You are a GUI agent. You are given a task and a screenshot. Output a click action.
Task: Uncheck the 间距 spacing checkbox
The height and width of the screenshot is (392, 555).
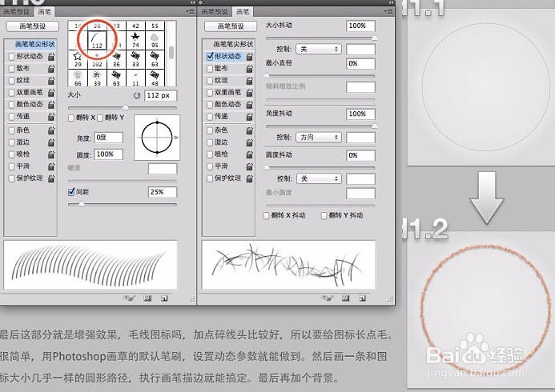[71, 192]
